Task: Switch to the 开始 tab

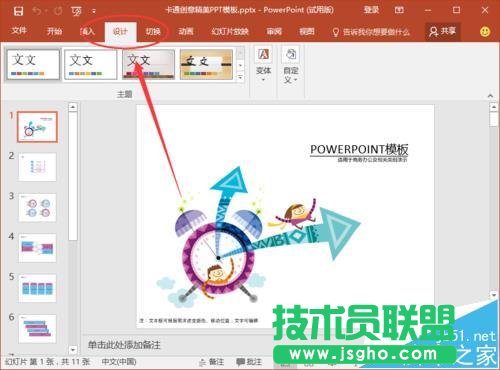Action: click(x=54, y=31)
